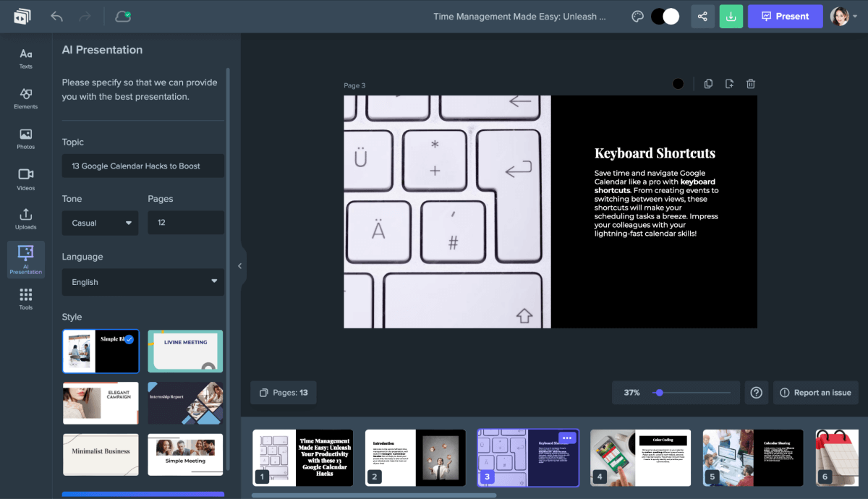Select the Internship Report style template
The height and width of the screenshot is (499, 868).
pyautogui.click(x=185, y=404)
